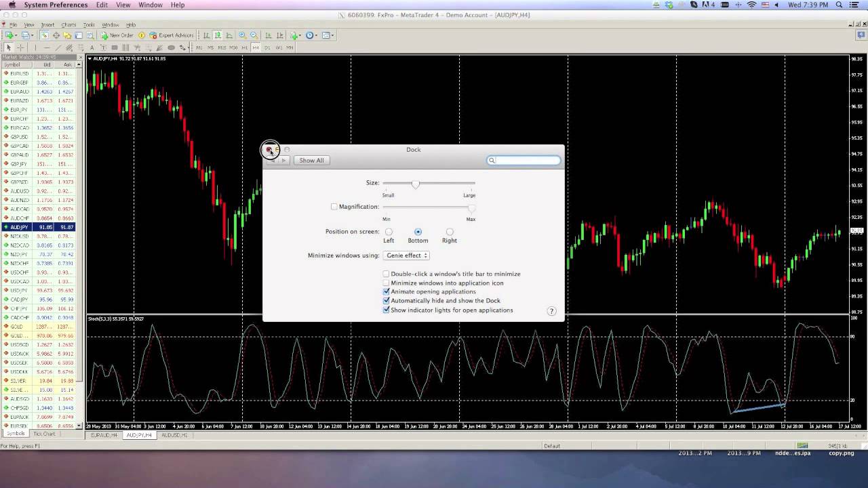Click the New Chart icon in MetaTrader toolbar
The width and height of the screenshot is (868, 488).
[9, 35]
